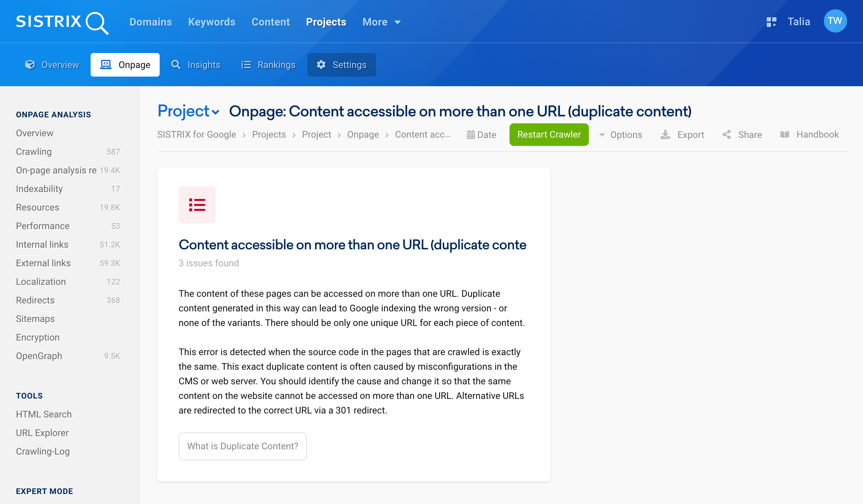Click the Date filter selector
This screenshot has height=504, width=863.
(x=481, y=134)
